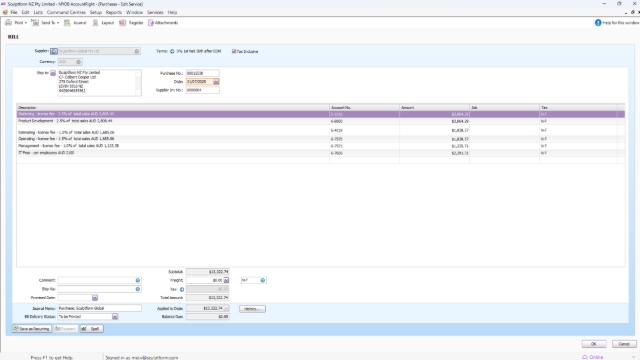Click the MYOB icon in menu bar
This screenshot has width=640, height=360.
tap(5, 12)
